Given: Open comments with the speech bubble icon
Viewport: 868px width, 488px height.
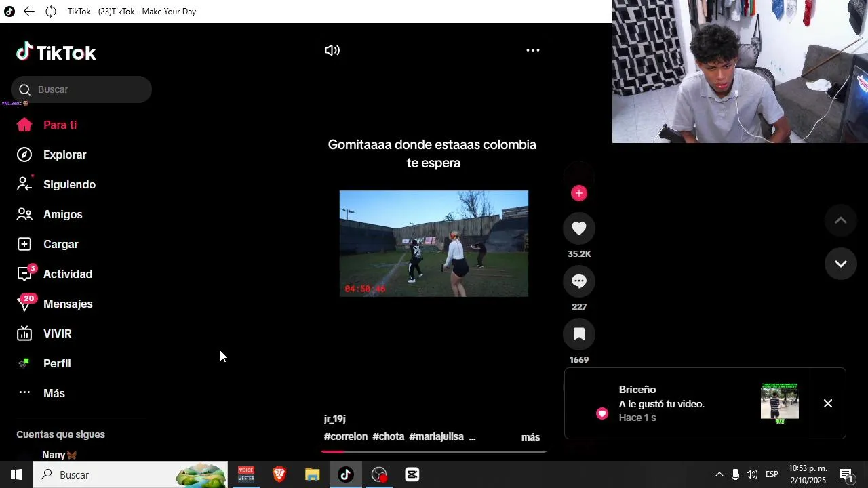Looking at the screenshot, I should coord(579,281).
